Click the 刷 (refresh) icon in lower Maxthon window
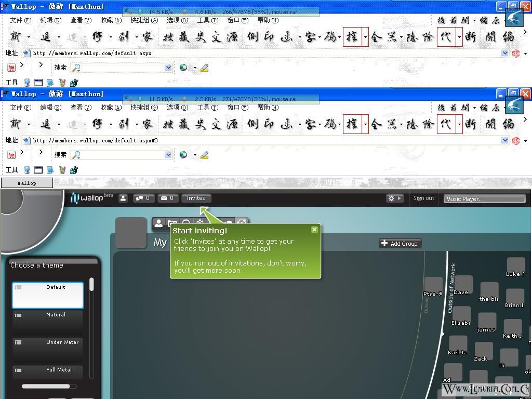 (124, 124)
